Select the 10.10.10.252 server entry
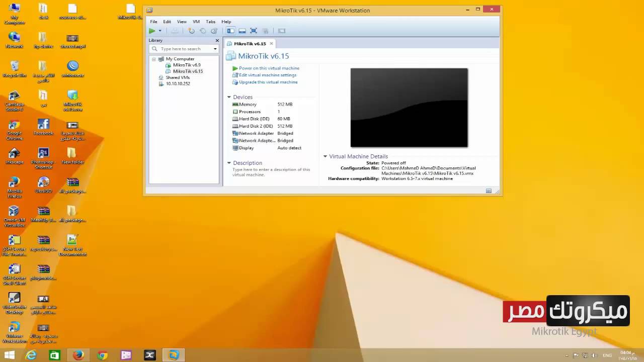This screenshot has height=362, width=644. 178,83
